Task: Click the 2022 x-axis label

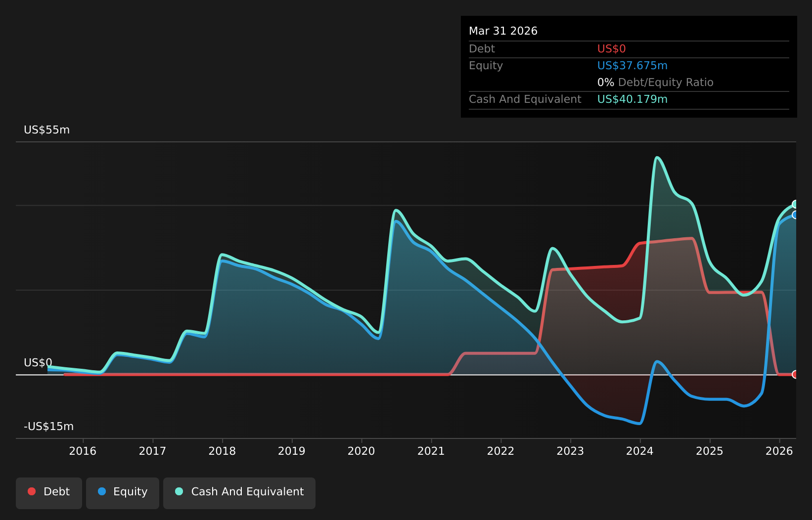Action: coord(501,451)
